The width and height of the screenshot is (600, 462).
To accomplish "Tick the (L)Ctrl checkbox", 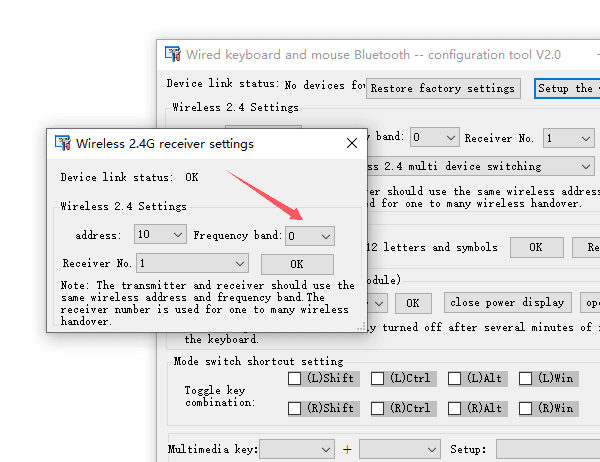I will (378, 378).
